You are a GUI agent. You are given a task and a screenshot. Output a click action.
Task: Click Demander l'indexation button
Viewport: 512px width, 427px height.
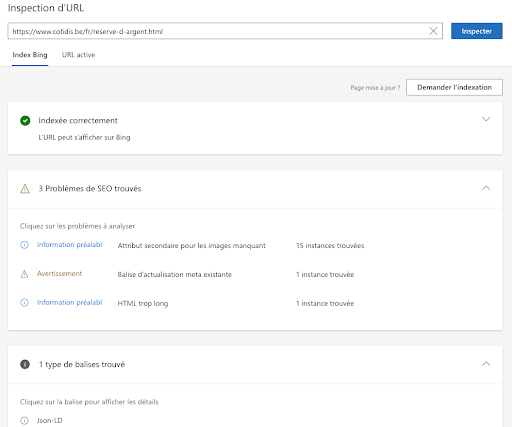[454, 87]
